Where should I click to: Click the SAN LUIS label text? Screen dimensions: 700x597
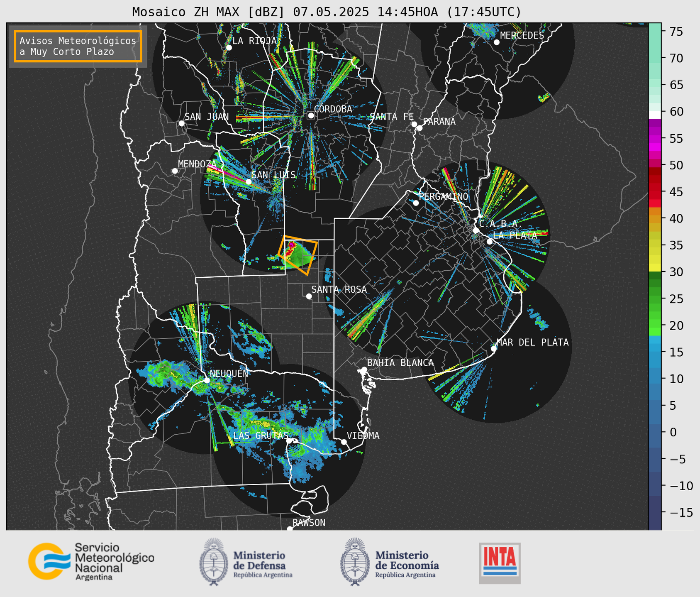tap(273, 175)
